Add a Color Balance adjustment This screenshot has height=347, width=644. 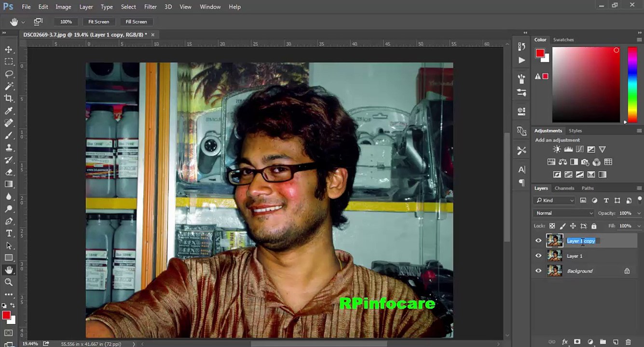coord(562,162)
